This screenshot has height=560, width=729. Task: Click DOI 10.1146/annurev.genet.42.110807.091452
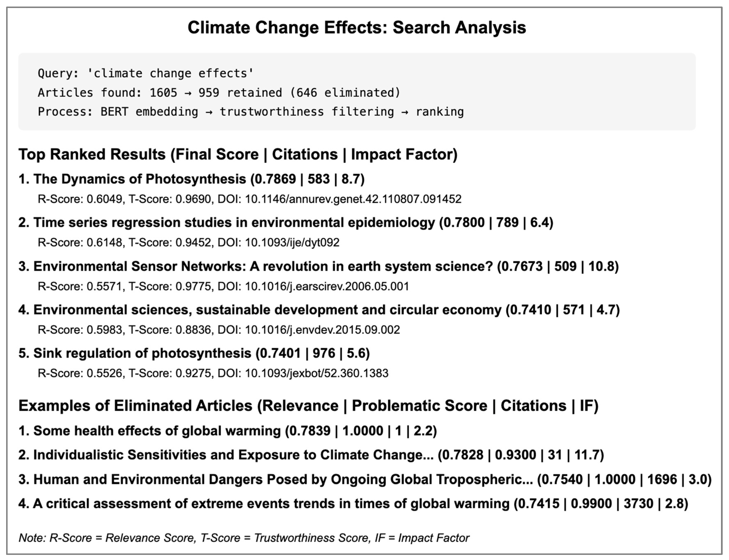coord(353,199)
